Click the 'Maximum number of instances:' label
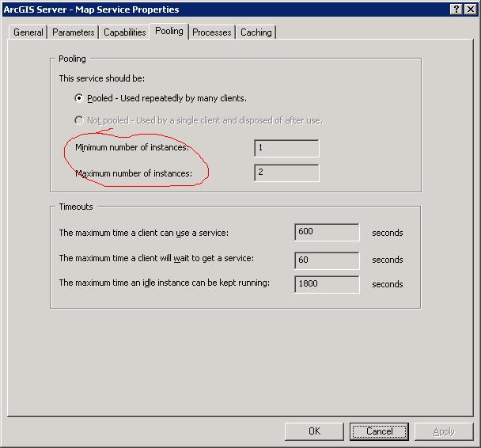The height and width of the screenshot is (448, 481). (x=134, y=173)
